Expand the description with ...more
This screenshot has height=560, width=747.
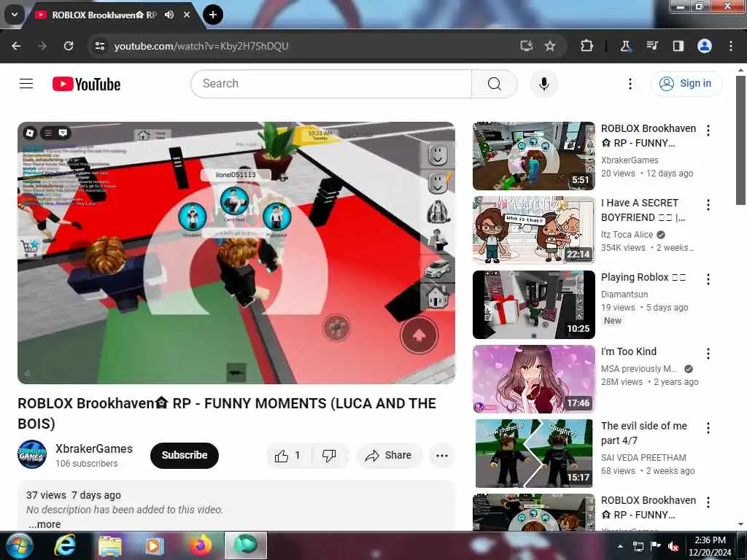tap(44, 524)
